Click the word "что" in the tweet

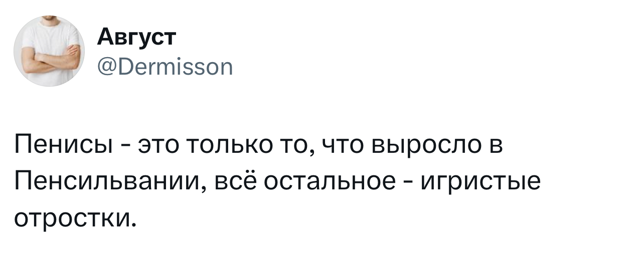344,146
